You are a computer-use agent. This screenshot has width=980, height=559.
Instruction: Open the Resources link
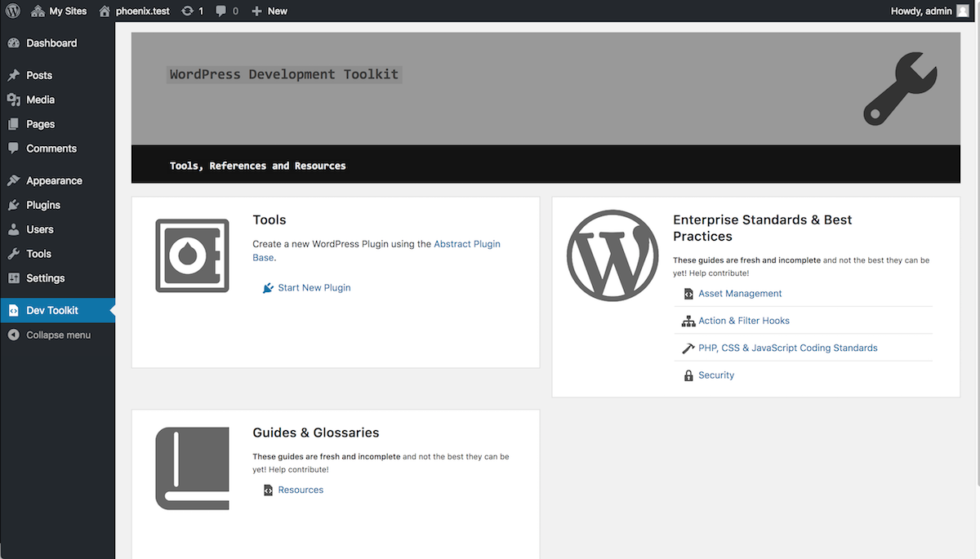301,490
